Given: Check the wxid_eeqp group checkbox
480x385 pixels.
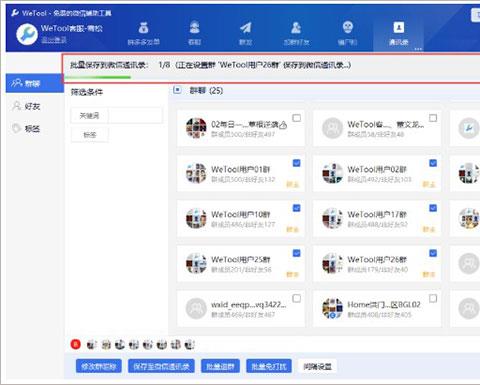Looking at the screenshot, I should (296, 298).
